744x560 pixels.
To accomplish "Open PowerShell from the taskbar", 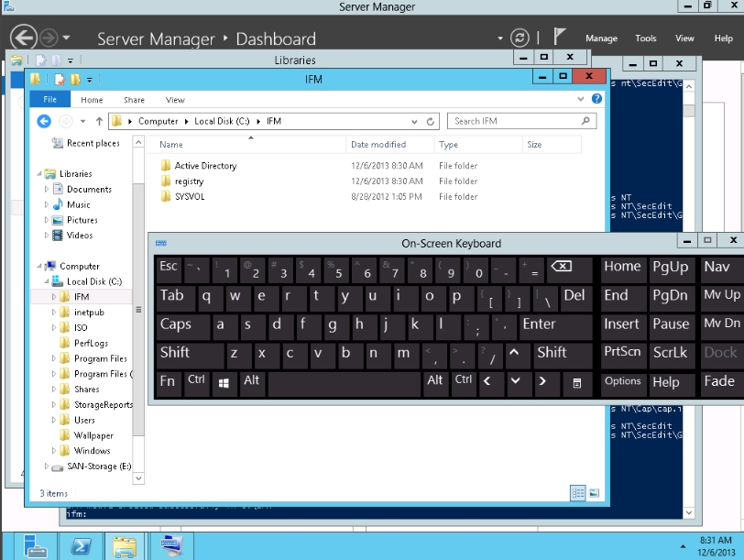I will click(81, 546).
